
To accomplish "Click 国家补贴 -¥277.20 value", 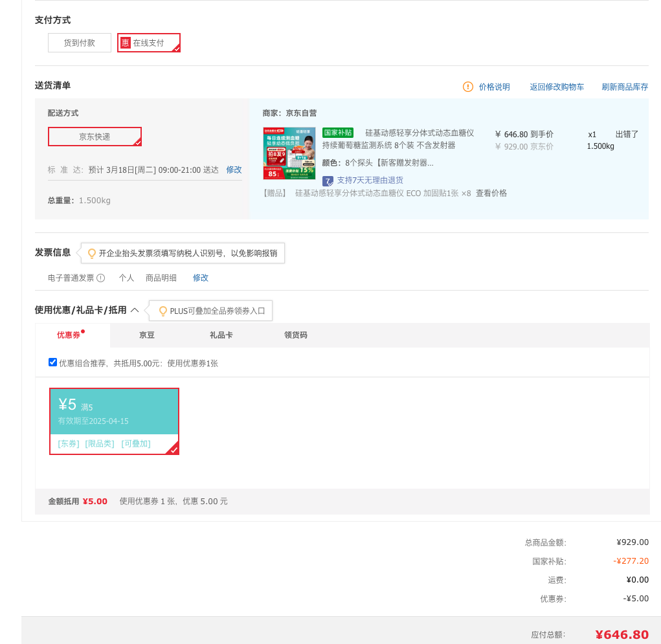I will [x=631, y=561].
